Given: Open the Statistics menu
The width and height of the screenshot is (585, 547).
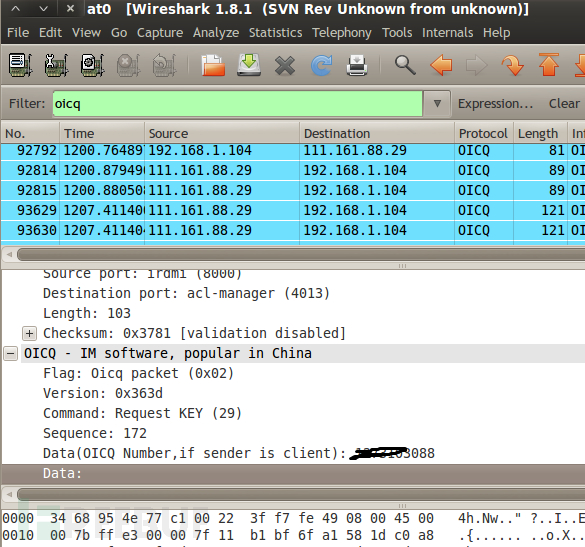Looking at the screenshot, I should coord(275,32).
